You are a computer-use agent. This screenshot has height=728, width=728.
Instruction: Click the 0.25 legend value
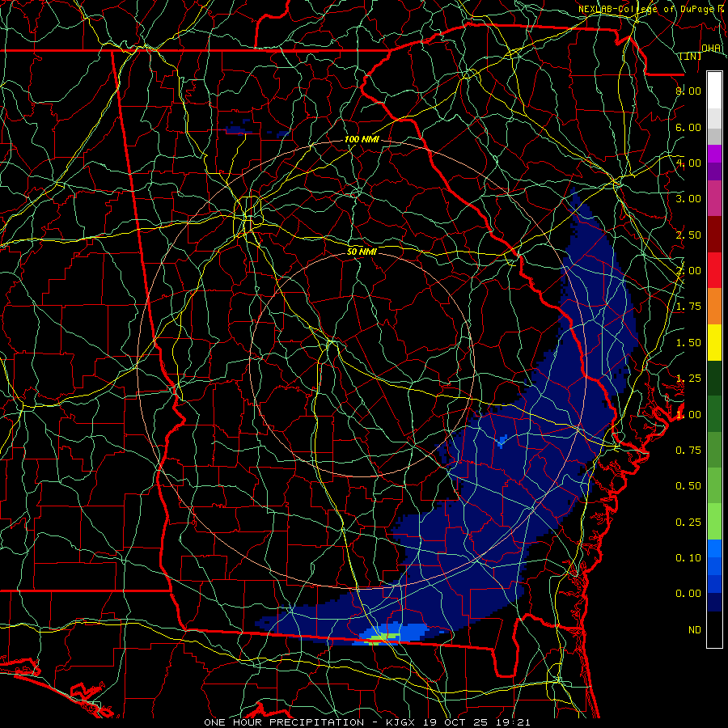[688, 522]
